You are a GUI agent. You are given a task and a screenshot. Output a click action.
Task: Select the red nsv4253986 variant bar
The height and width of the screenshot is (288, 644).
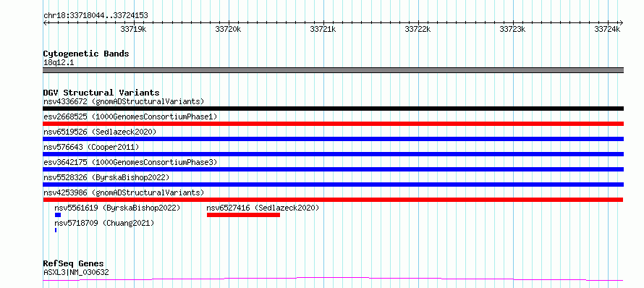tap(333, 200)
